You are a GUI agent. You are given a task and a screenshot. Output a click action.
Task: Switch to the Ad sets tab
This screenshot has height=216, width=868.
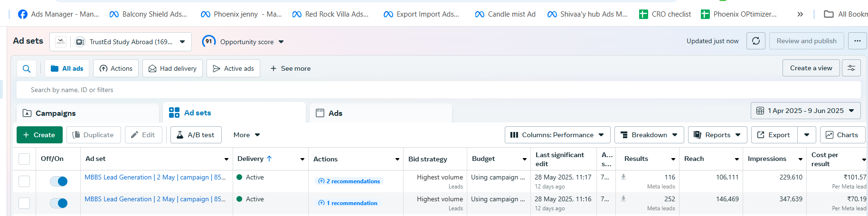click(234, 113)
